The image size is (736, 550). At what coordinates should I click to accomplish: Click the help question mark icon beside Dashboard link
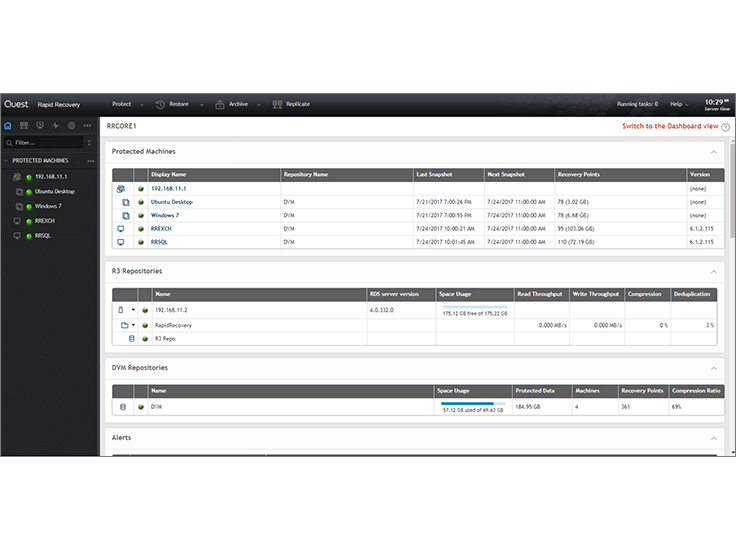click(x=725, y=127)
